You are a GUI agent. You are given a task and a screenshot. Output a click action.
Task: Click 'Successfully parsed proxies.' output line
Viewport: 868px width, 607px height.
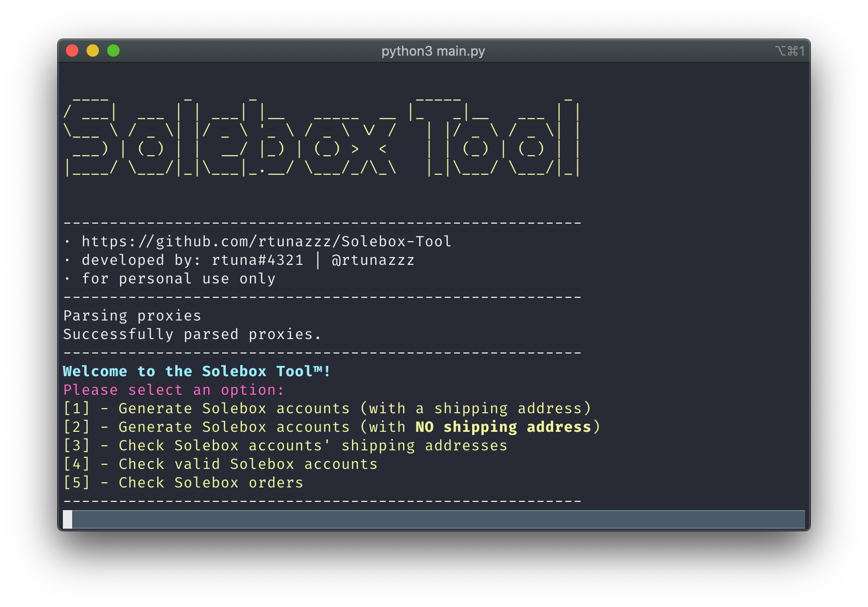(x=192, y=334)
